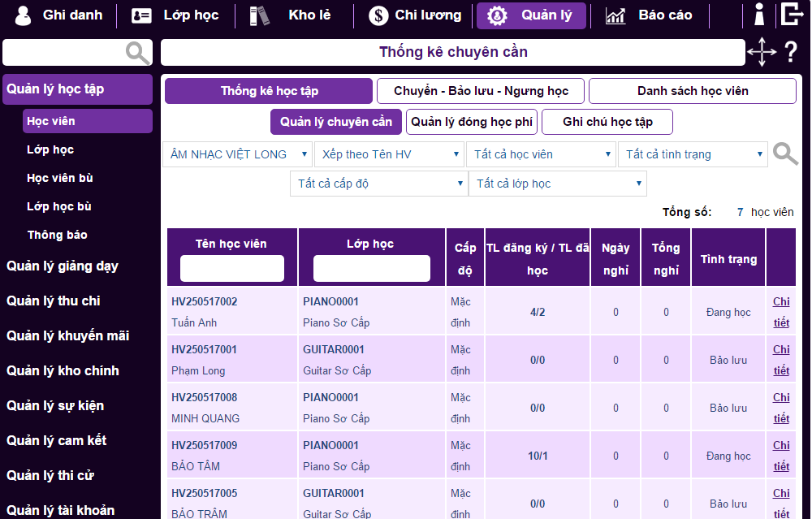Open the Tất cả lớp học dropdown
Image resolution: width=812 pixels, height=519 pixels.
click(x=557, y=184)
